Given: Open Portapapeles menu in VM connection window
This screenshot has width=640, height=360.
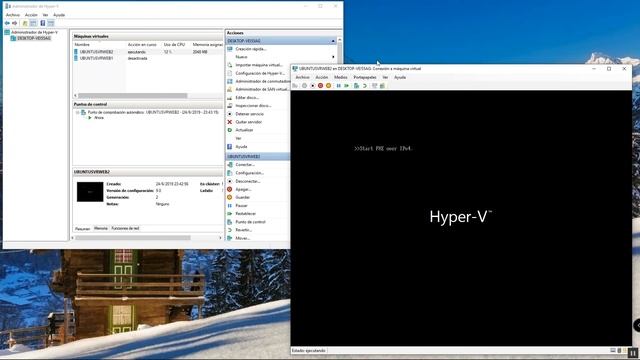Looking at the screenshot, I should [365, 77].
